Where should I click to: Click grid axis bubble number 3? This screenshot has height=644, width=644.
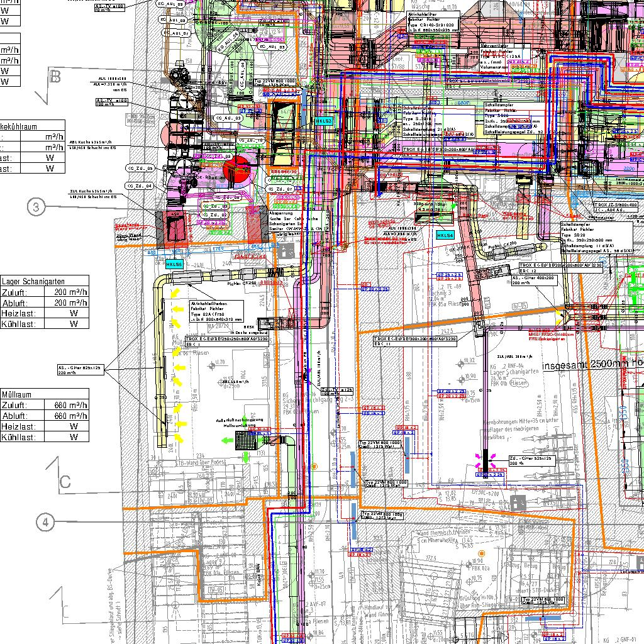tap(36, 208)
